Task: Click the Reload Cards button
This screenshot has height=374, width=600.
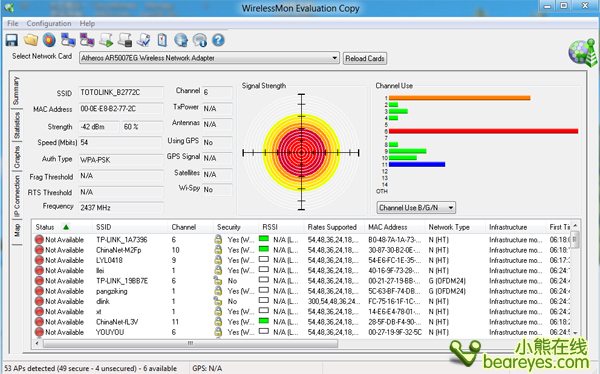Action: [x=365, y=59]
